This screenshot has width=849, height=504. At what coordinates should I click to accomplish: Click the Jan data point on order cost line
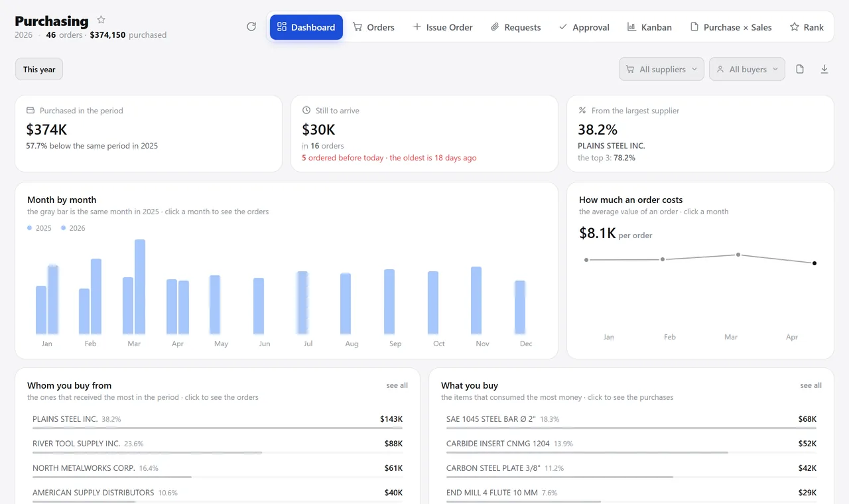(x=586, y=260)
